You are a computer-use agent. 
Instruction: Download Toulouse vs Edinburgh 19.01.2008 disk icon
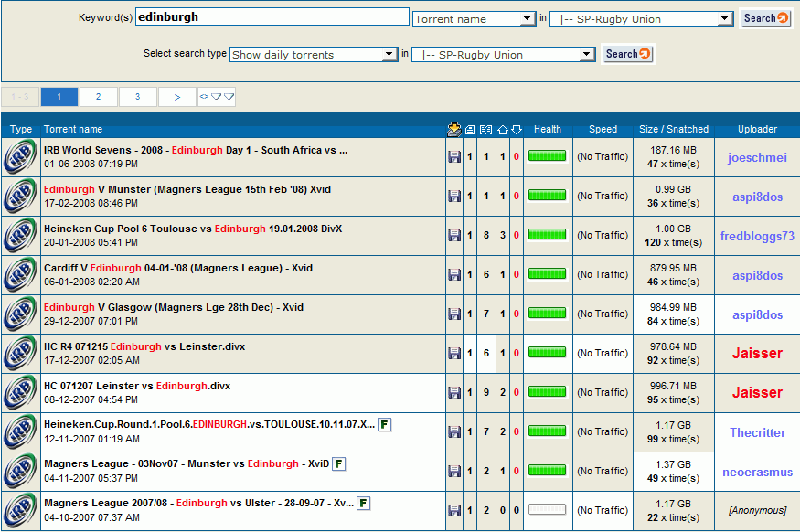coord(454,235)
